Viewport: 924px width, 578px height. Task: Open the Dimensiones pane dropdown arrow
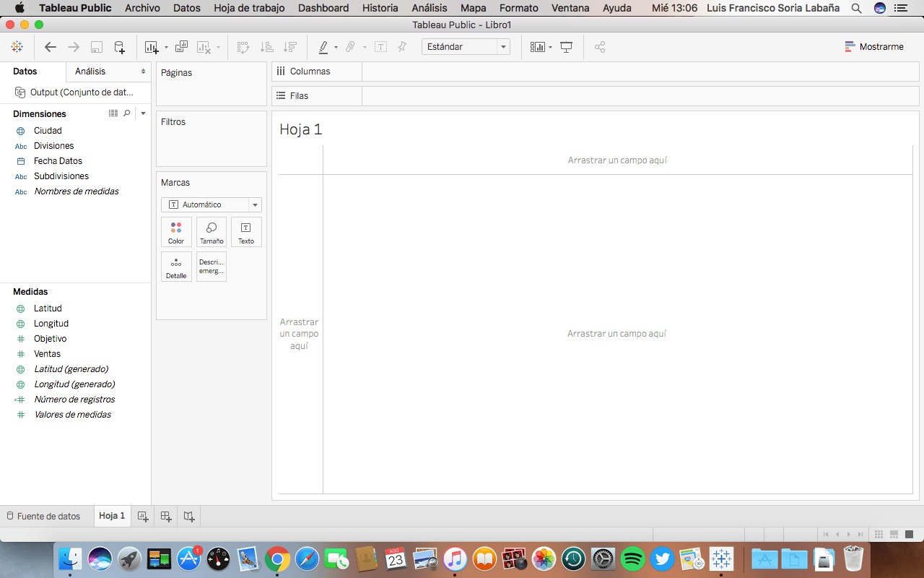(x=143, y=113)
